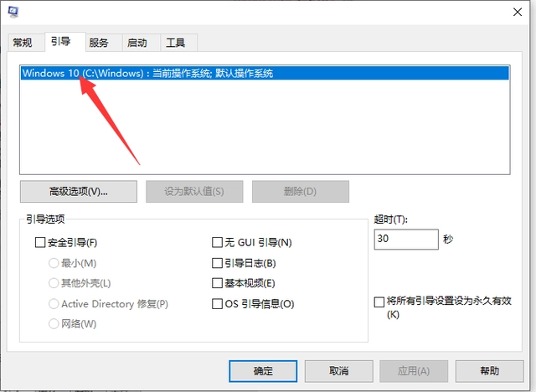The image size is (536, 392).
Task: Enable the 引导日志(B) checkbox
Action: (217, 263)
